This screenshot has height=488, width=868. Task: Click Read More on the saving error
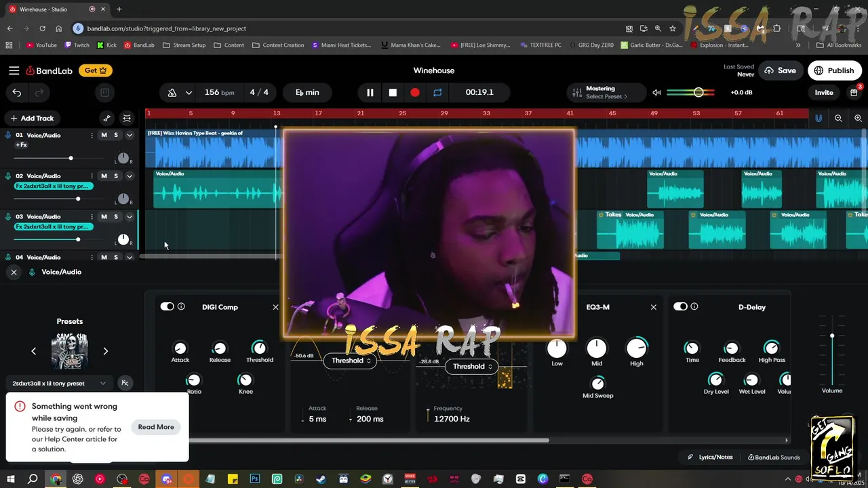tap(156, 427)
